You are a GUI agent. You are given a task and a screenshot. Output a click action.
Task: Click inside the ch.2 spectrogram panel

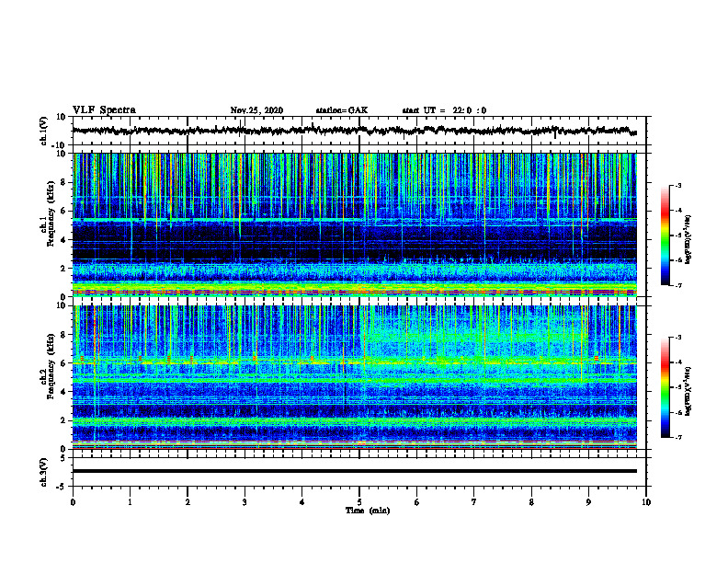click(x=355, y=377)
